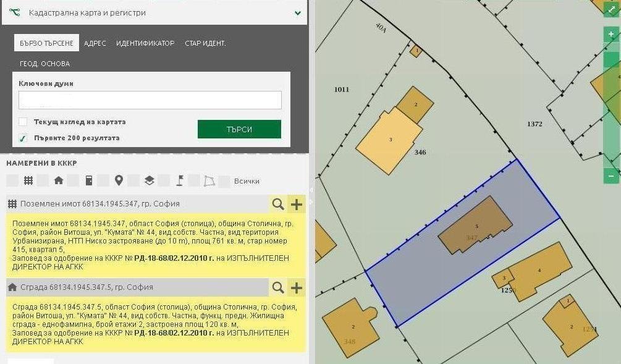The height and width of the screenshot is (364, 621).
Task: Enable 'Текущ изглед на картата' checkbox
Action: (x=23, y=122)
